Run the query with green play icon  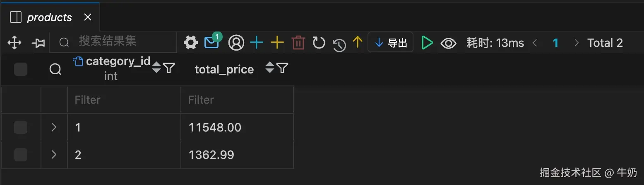coord(427,42)
